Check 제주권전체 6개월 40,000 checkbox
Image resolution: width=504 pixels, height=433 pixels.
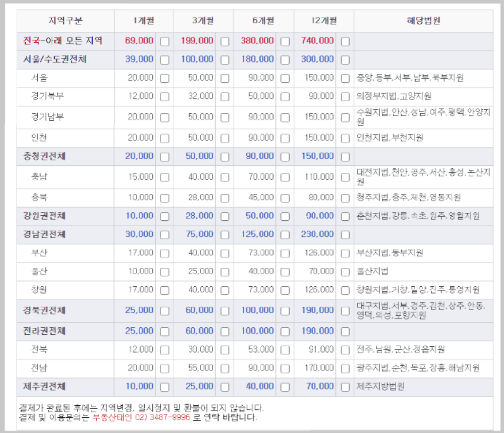coord(285,387)
